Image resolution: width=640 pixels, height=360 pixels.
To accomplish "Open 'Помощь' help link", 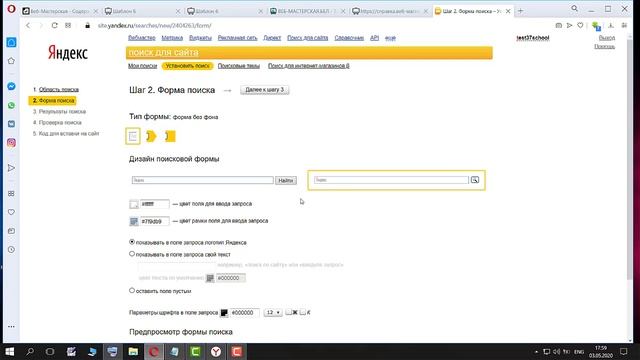I will (x=604, y=47).
